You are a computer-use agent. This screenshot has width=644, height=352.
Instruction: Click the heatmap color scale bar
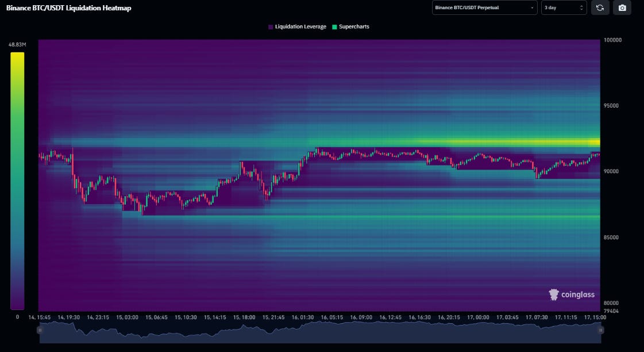tap(17, 181)
